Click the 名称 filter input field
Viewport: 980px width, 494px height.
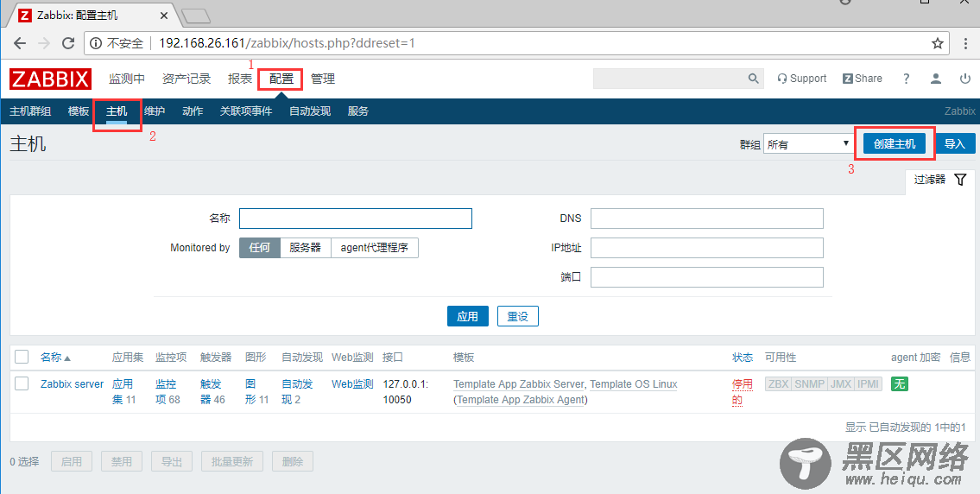point(356,218)
